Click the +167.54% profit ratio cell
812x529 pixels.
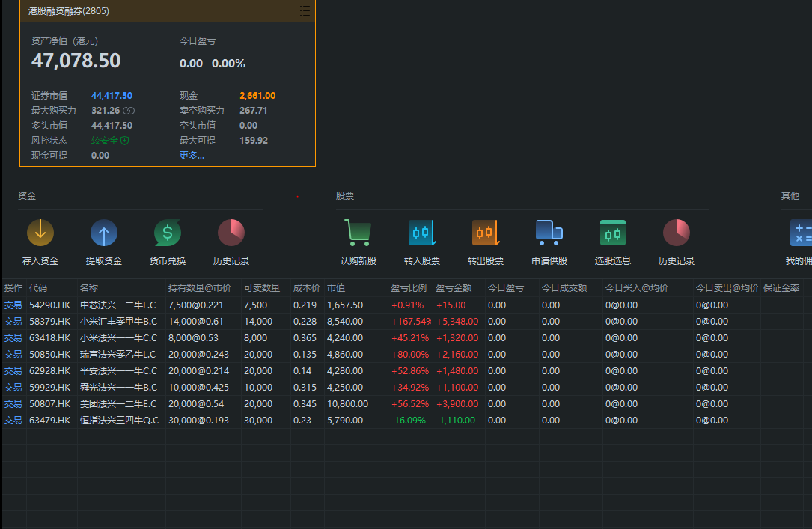pyautogui.click(x=411, y=322)
